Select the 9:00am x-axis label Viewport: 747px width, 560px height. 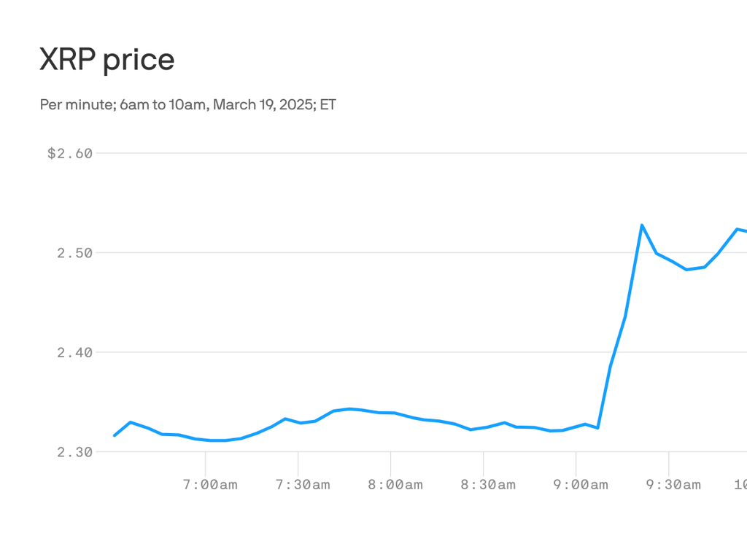(579, 485)
